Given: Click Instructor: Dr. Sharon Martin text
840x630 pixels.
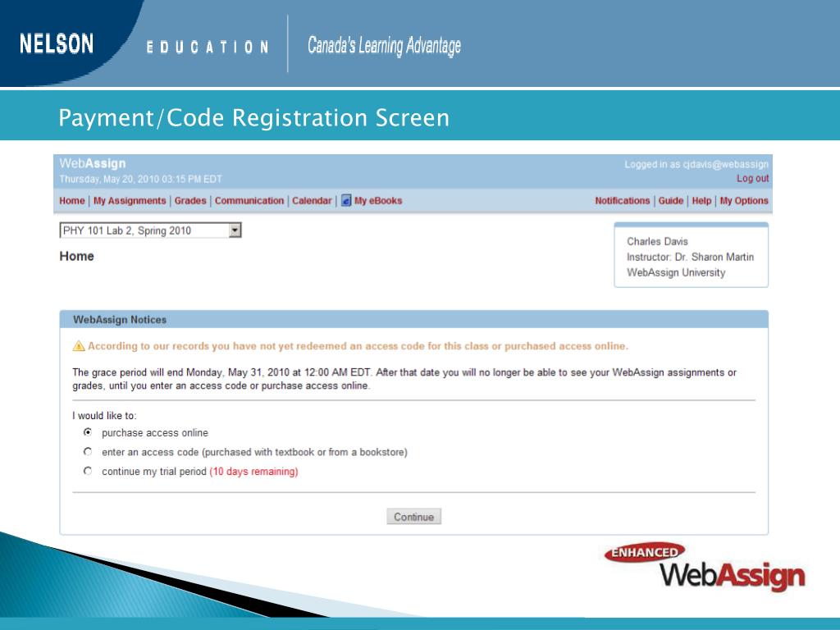Looking at the screenshot, I should coord(690,257).
